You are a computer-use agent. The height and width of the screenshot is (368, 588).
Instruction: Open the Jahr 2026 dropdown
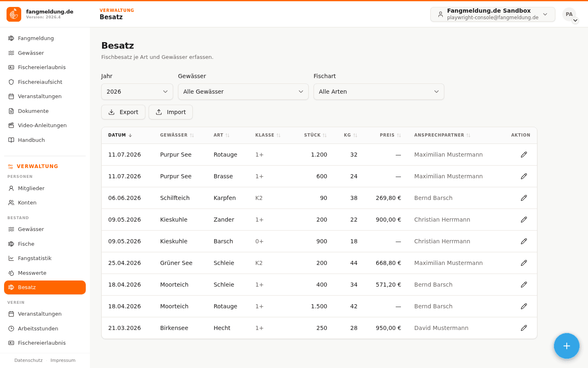(137, 92)
